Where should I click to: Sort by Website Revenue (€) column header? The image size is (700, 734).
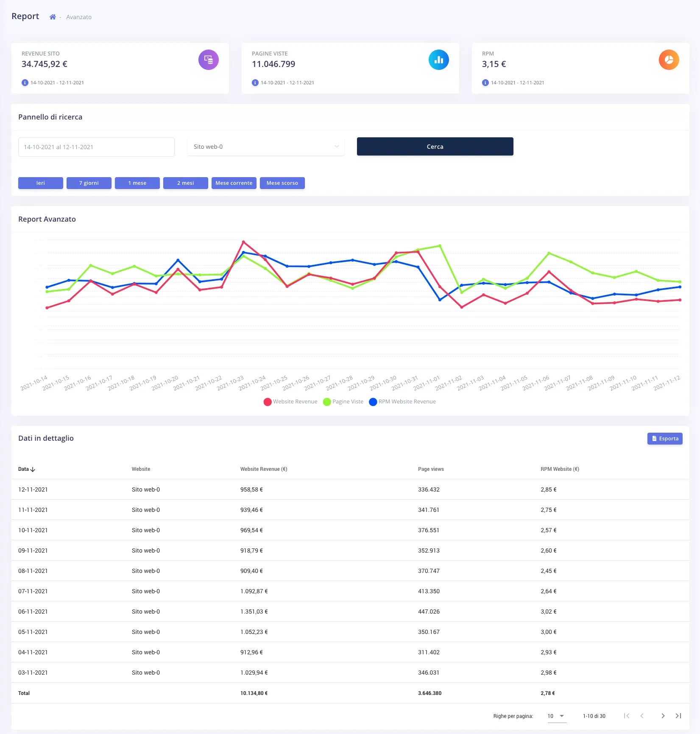click(264, 469)
